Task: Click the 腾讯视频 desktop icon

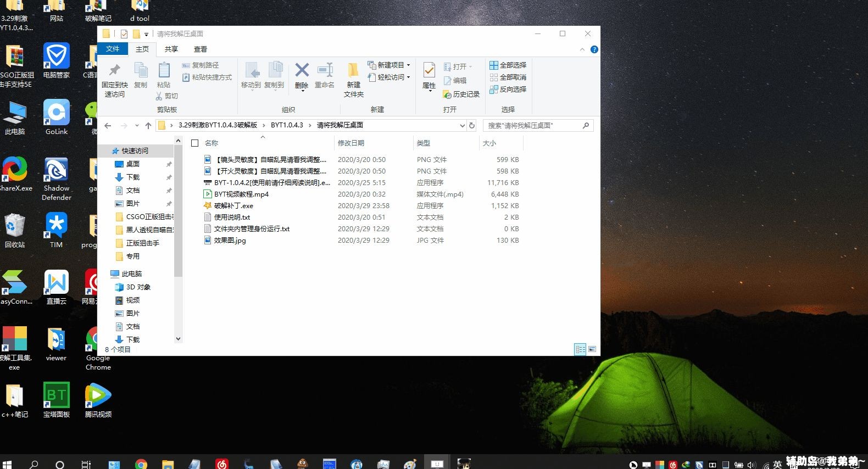Action: pyautogui.click(x=98, y=400)
